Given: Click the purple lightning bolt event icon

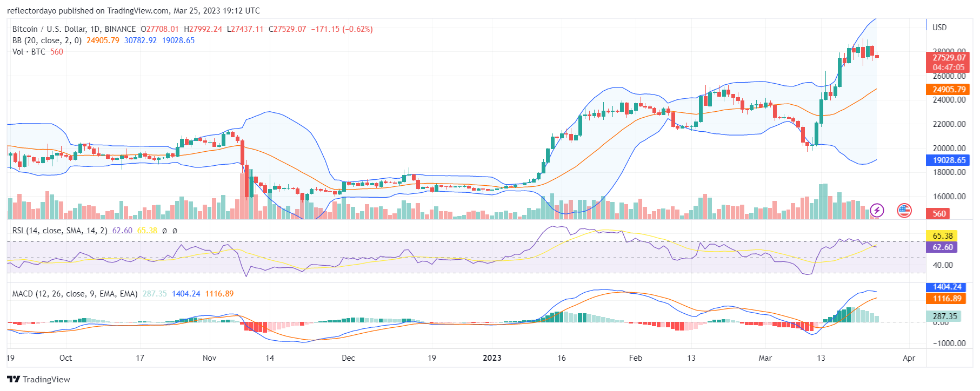Looking at the screenshot, I should pyautogui.click(x=877, y=210).
